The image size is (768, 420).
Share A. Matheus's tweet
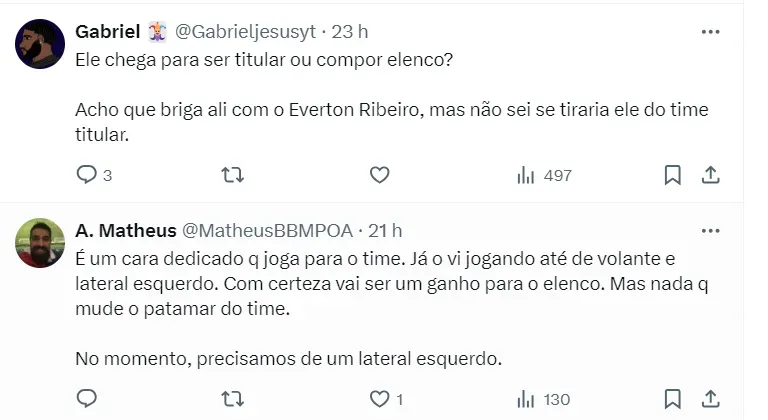point(711,399)
